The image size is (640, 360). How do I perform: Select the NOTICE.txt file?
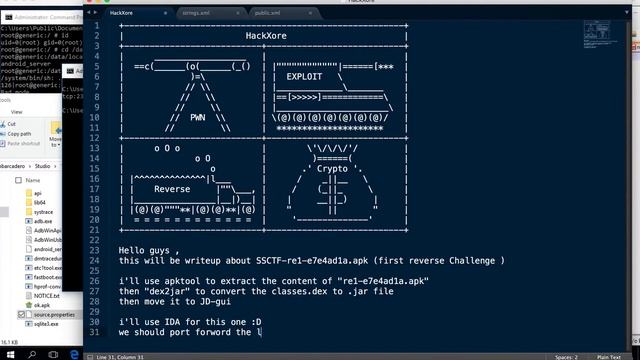[42, 296]
